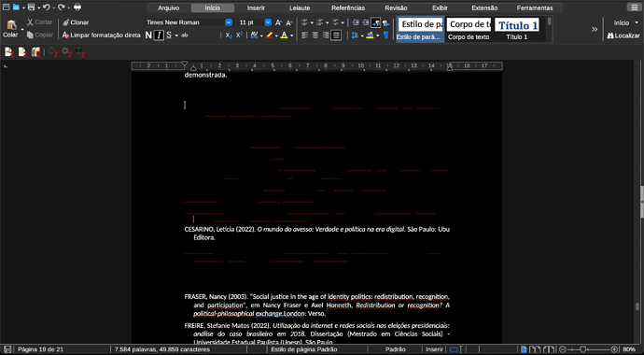The image size is (644, 355).
Task: Open the Arquivo tab
Action: point(168,7)
